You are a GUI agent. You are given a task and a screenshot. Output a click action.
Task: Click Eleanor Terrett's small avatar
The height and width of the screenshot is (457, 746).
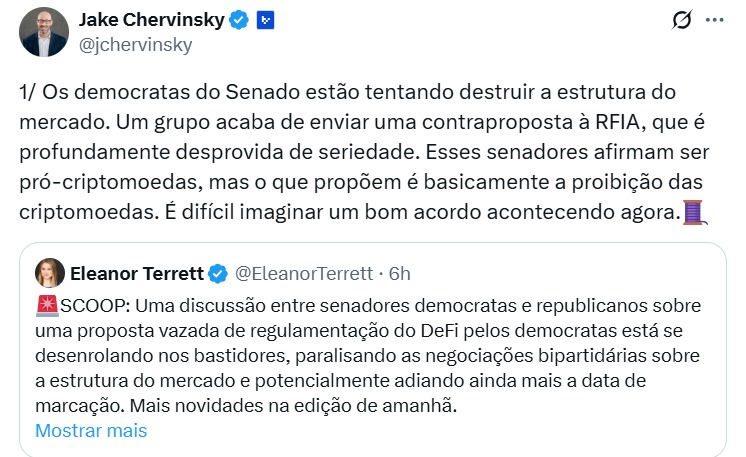pyautogui.click(x=50, y=273)
